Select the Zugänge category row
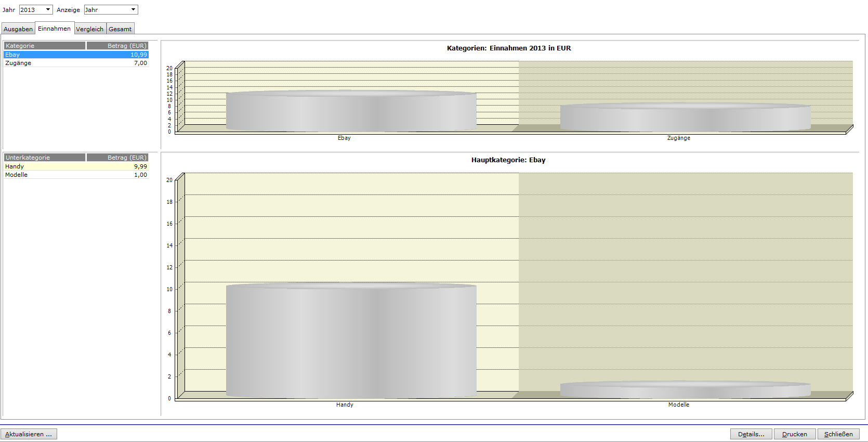Viewport: 868px width, 442px height. click(76, 63)
